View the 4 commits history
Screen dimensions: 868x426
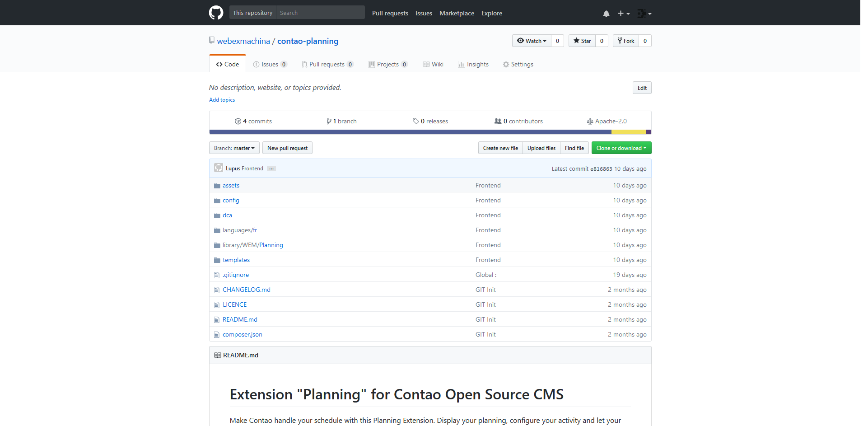[253, 121]
